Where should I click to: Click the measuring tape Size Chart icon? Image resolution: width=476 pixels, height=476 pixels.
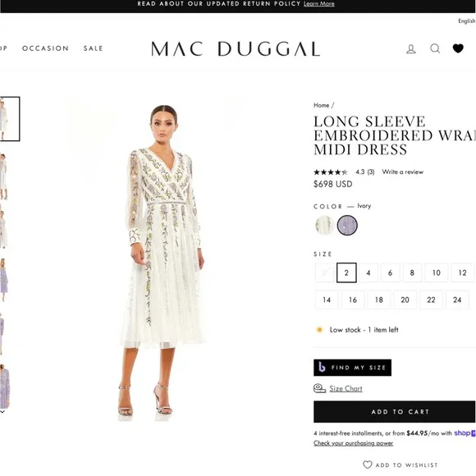point(319,388)
